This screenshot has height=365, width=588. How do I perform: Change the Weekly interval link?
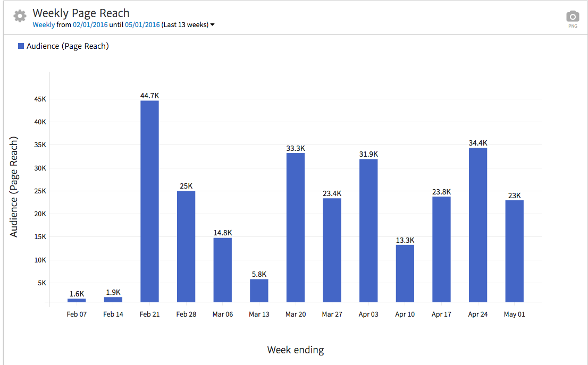coord(44,25)
